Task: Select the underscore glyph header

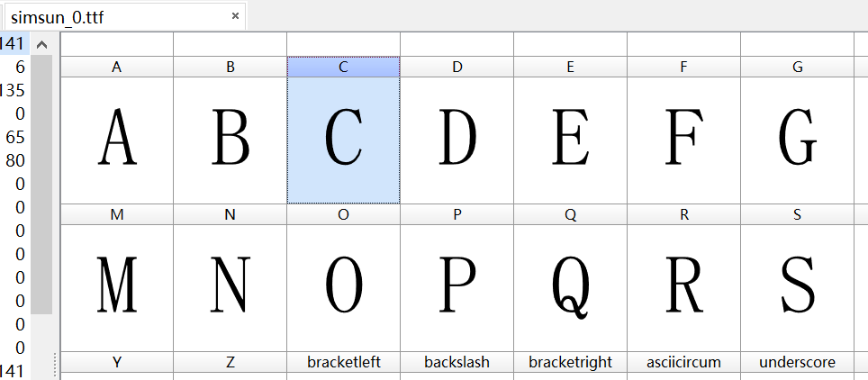Action: (798, 362)
